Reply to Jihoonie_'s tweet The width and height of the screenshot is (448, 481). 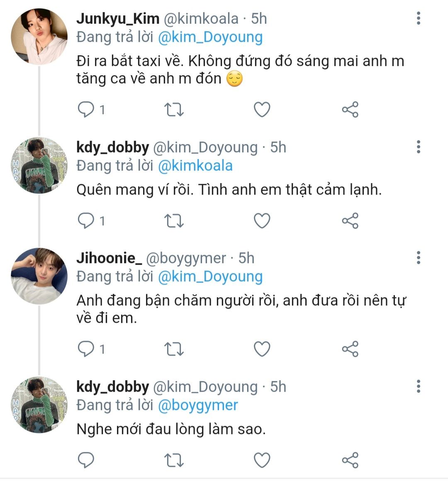[x=86, y=349]
